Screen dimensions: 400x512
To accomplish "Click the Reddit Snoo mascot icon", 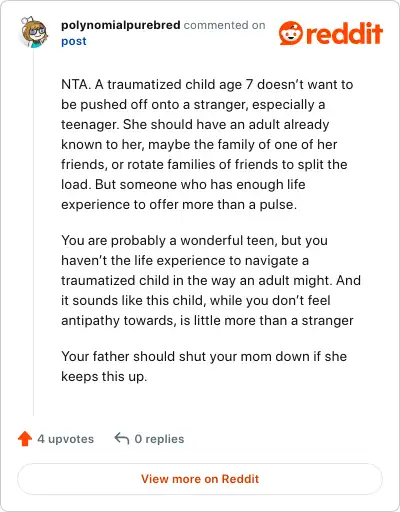I will coord(291,33).
